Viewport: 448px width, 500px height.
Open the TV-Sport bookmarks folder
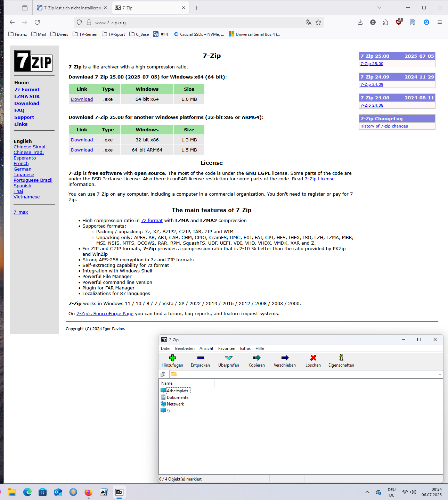(x=113, y=34)
